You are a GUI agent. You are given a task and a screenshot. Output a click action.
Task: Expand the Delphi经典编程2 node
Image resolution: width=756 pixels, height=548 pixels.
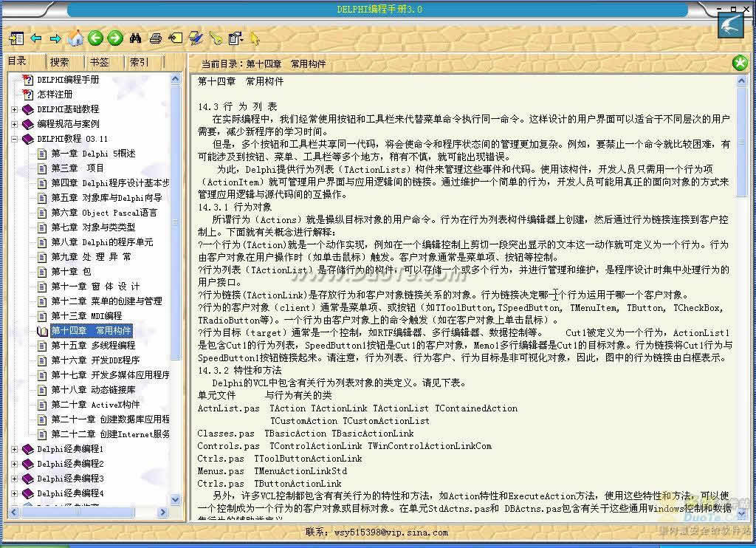[15, 464]
